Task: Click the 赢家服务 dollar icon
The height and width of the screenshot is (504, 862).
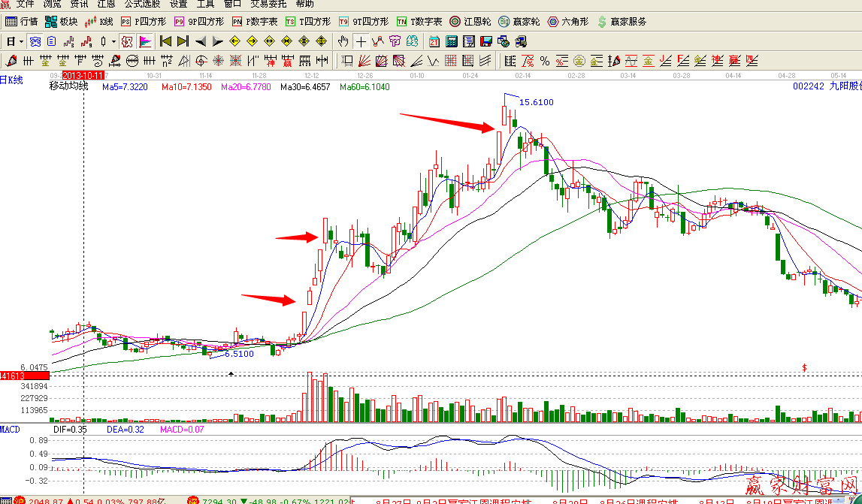Action: [x=602, y=22]
